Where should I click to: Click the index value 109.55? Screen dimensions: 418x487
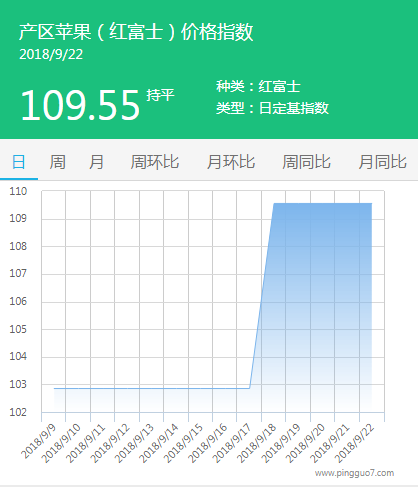[80, 105]
